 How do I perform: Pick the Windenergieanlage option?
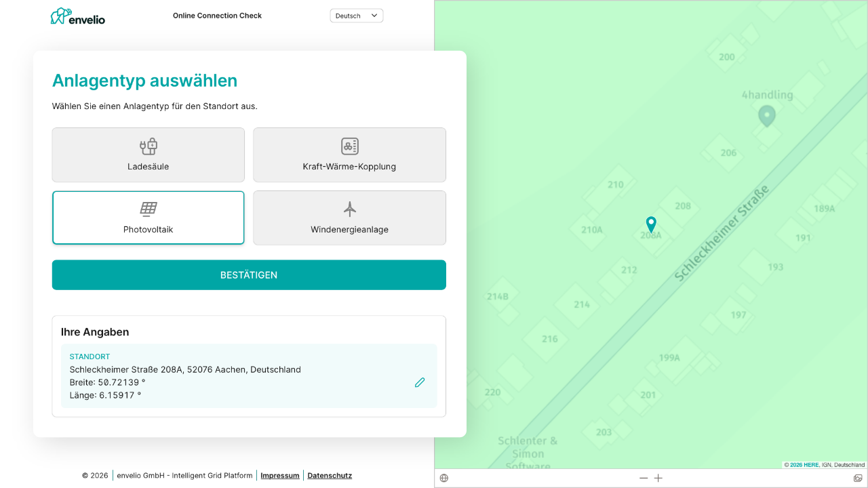349,218
